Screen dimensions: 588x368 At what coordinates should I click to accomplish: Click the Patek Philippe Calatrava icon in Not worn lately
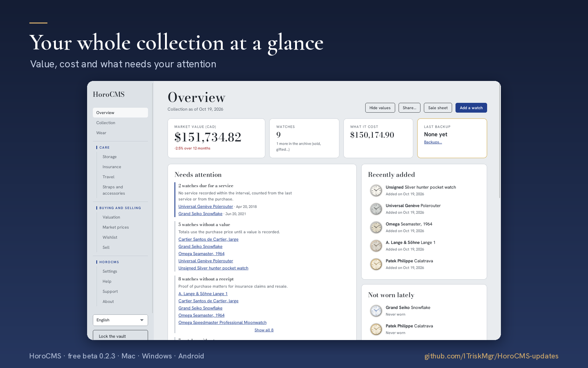coord(376,329)
